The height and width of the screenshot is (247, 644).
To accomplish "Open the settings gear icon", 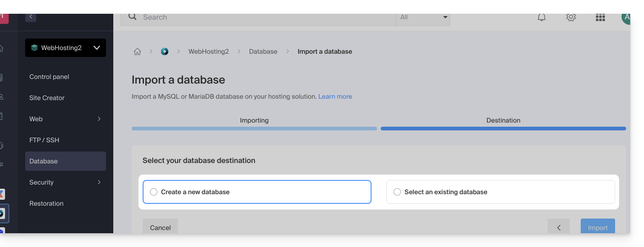I will [x=571, y=17].
